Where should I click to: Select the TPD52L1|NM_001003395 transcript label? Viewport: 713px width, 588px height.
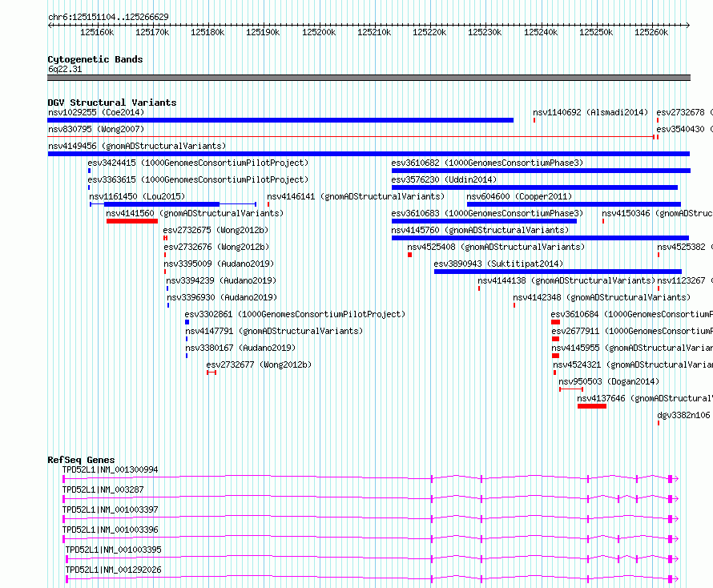click(x=113, y=550)
